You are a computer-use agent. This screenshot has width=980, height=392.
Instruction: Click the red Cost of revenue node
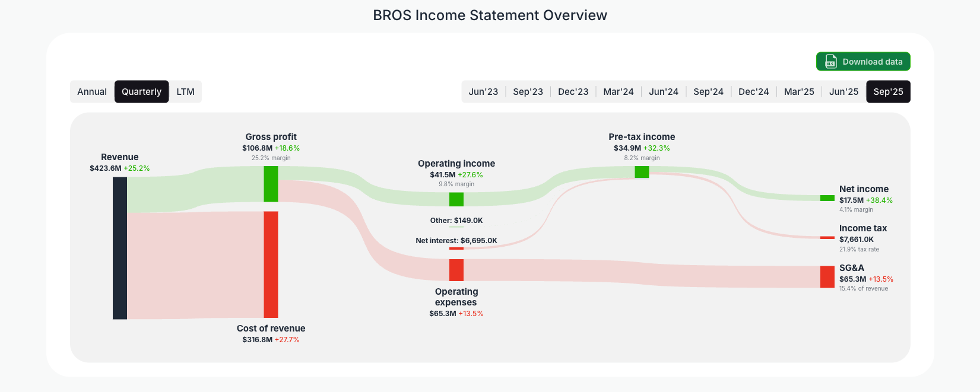pyautogui.click(x=271, y=264)
